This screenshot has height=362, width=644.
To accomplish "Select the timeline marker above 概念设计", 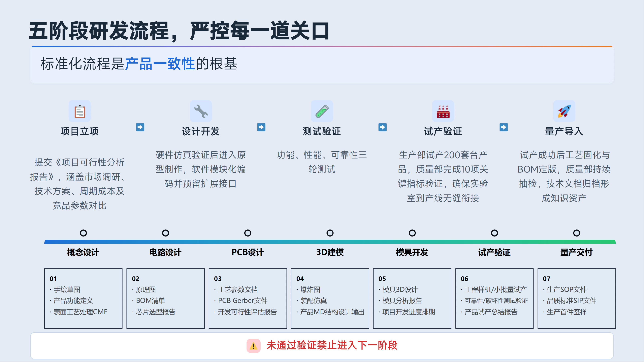I will click(83, 233).
